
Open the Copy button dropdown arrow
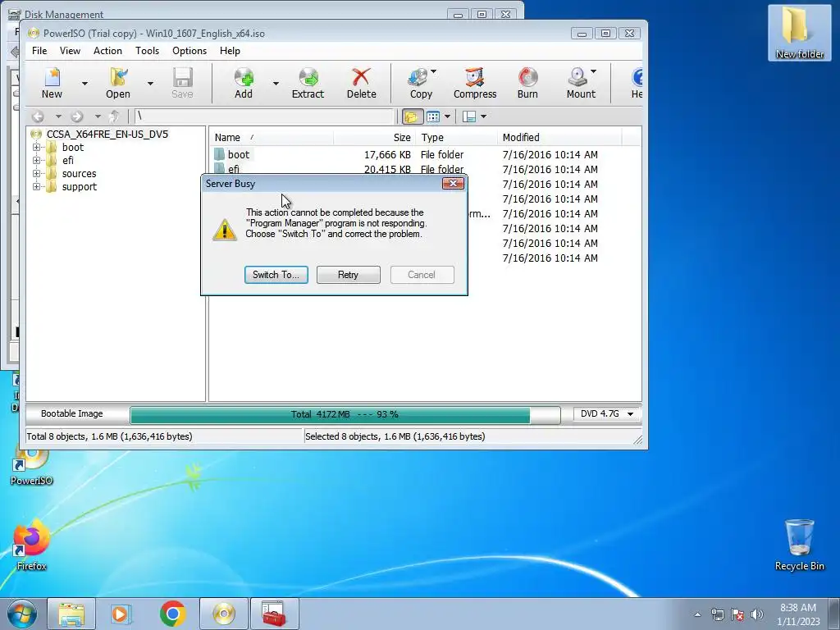(433, 71)
